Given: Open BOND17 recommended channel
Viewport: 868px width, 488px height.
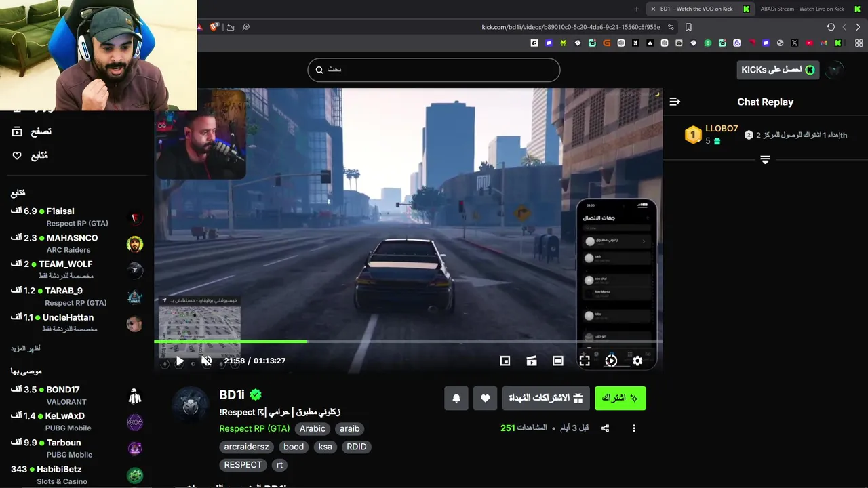Looking at the screenshot, I should pyautogui.click(x=77, y=395).
